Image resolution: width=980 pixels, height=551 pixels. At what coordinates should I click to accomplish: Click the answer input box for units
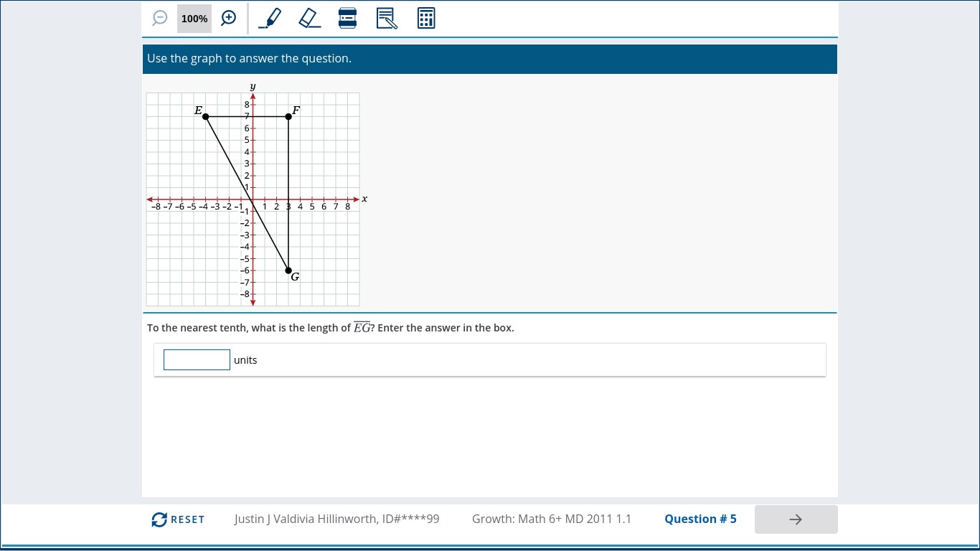(197, 359)
